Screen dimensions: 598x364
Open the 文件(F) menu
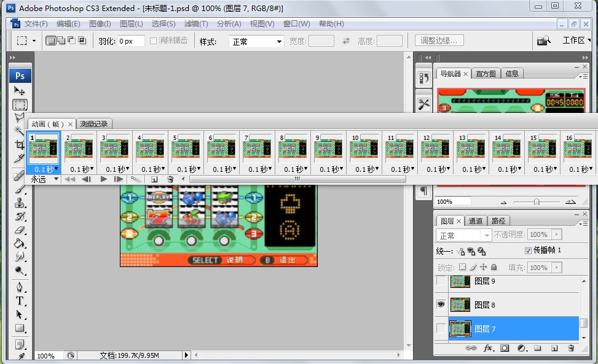[x=36, y=24]
